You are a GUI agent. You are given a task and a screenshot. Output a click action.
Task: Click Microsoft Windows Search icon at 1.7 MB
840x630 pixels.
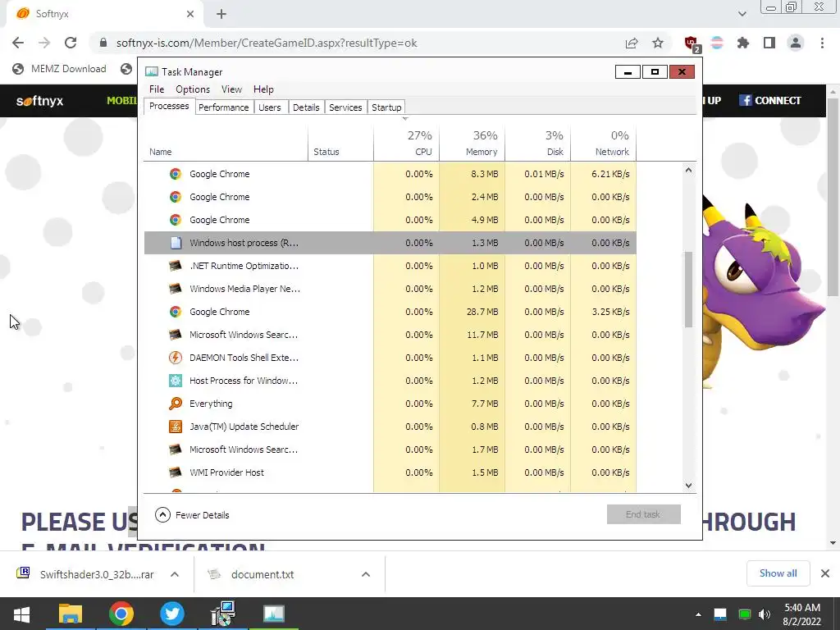click(x=176, y=450)
